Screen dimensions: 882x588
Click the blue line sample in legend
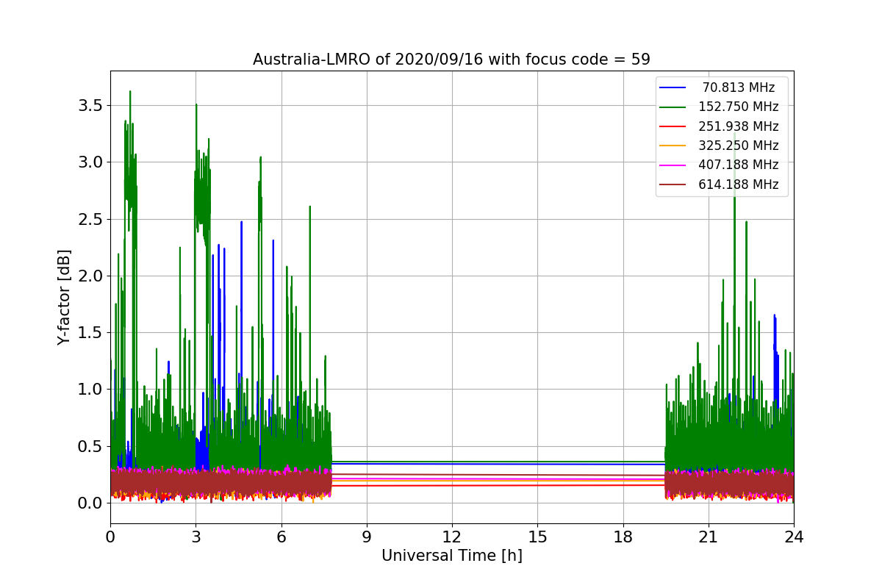pyautogui.click(x=673, y=87)
